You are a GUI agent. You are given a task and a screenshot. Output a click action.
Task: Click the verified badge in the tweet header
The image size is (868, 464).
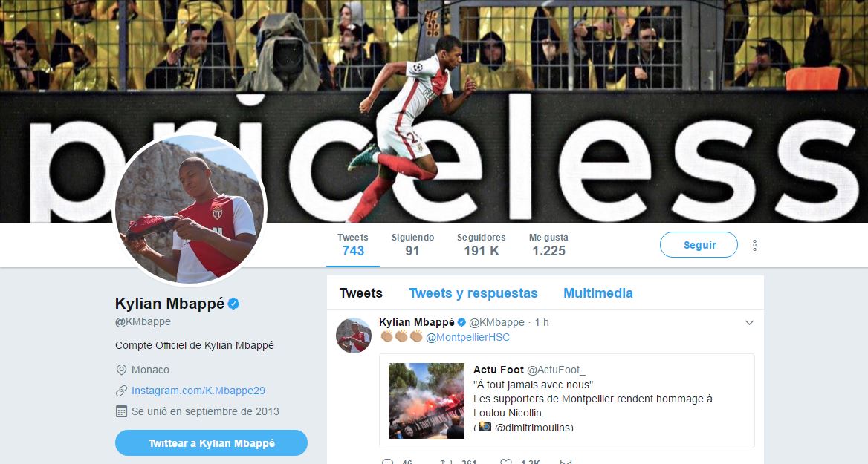(461, 322)
